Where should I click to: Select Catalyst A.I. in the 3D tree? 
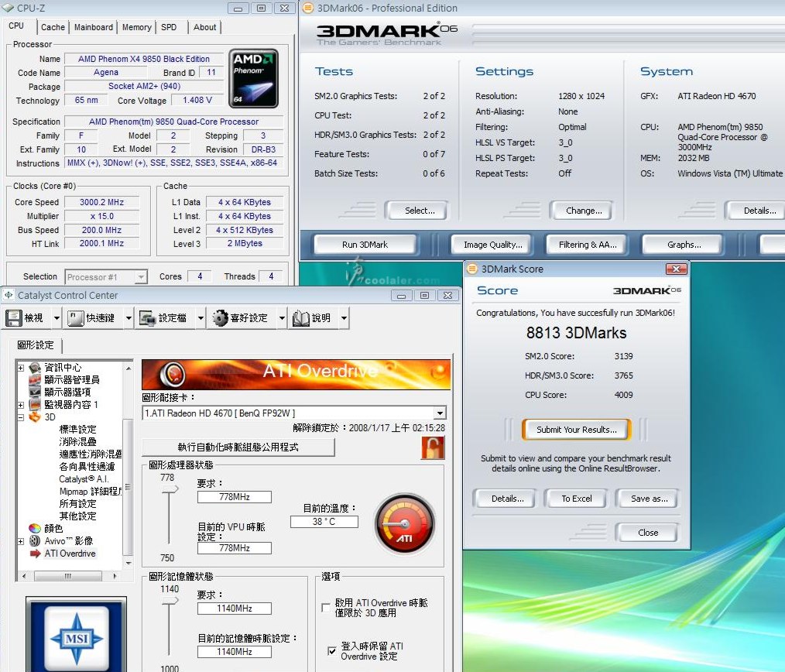click(84, 478)
